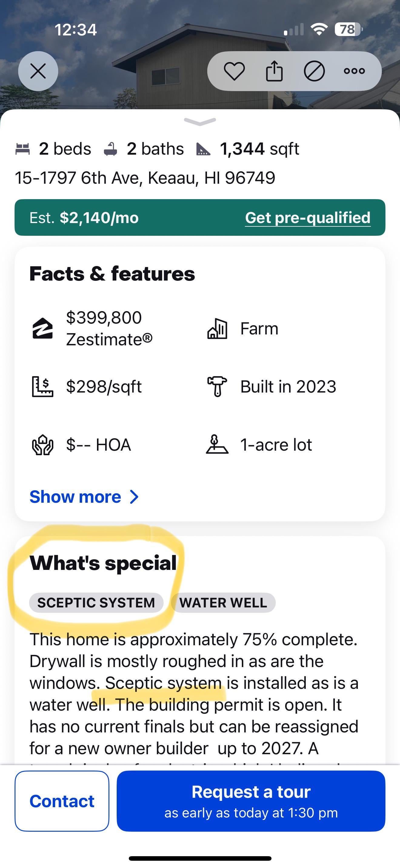
Task: Expand facts with Show more
Action: pos(75,497)
